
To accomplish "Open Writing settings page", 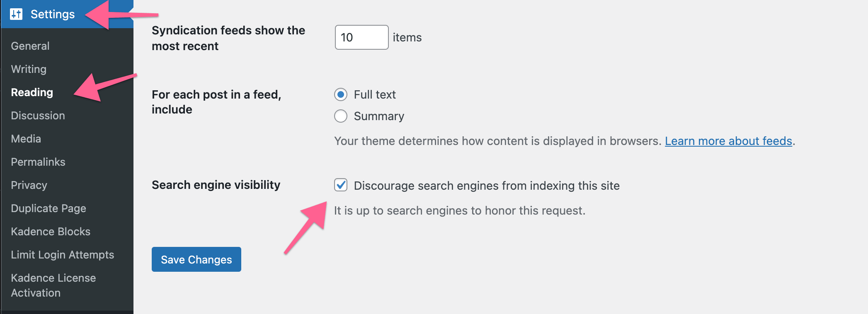I will 29,69.
